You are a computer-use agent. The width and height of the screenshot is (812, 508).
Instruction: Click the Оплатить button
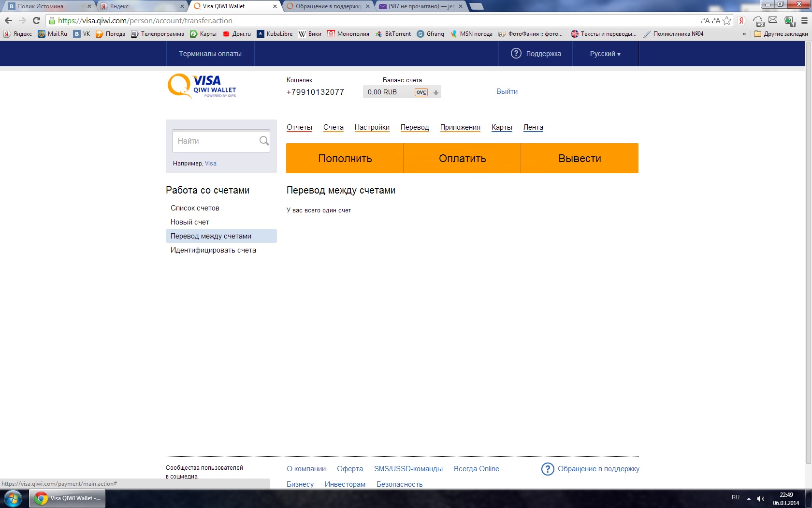[x=462, y=158]
